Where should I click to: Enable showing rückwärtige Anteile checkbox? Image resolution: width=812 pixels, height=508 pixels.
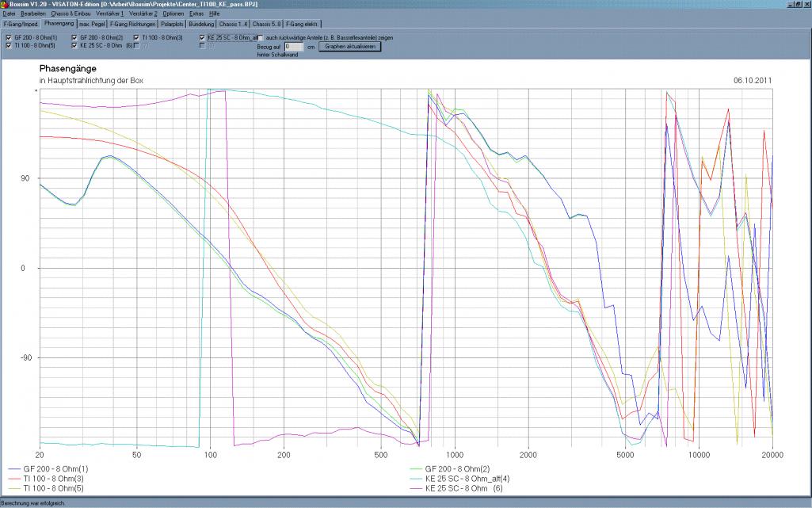261,37
